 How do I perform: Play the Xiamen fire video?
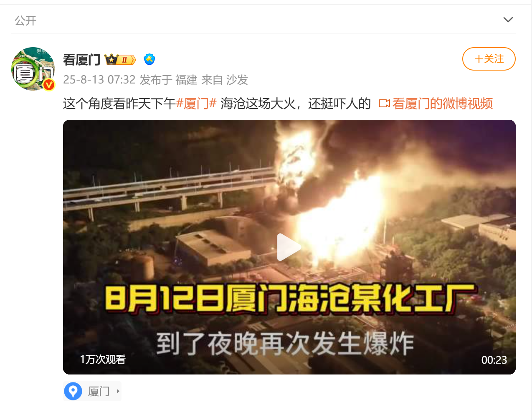(289, 247)
